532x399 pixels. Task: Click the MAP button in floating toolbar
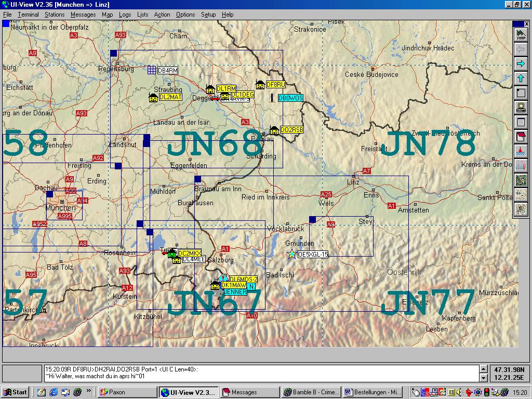520,35
